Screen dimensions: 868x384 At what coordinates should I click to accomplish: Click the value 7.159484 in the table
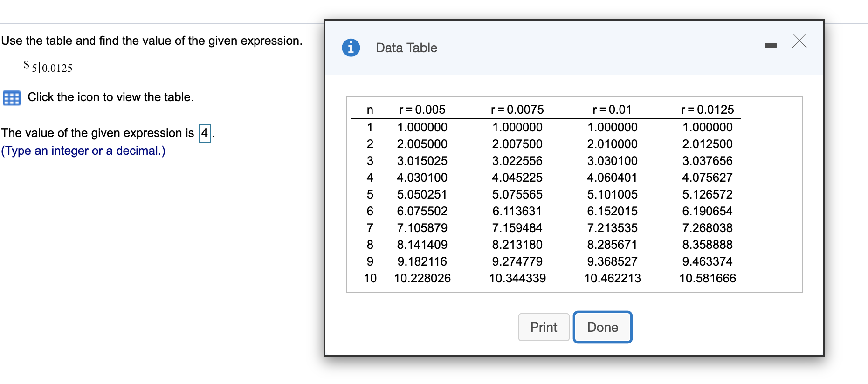[517, 228]
